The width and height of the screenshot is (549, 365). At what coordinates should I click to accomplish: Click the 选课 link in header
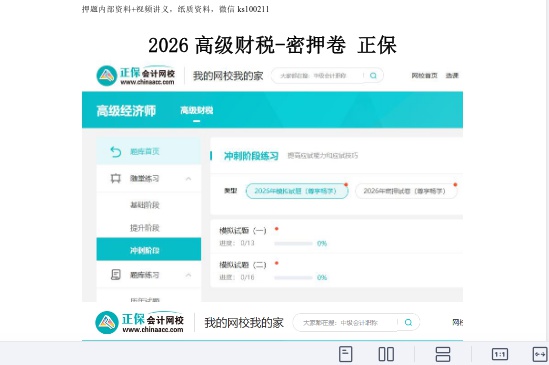pyautogui.click(x=452, y=76)
